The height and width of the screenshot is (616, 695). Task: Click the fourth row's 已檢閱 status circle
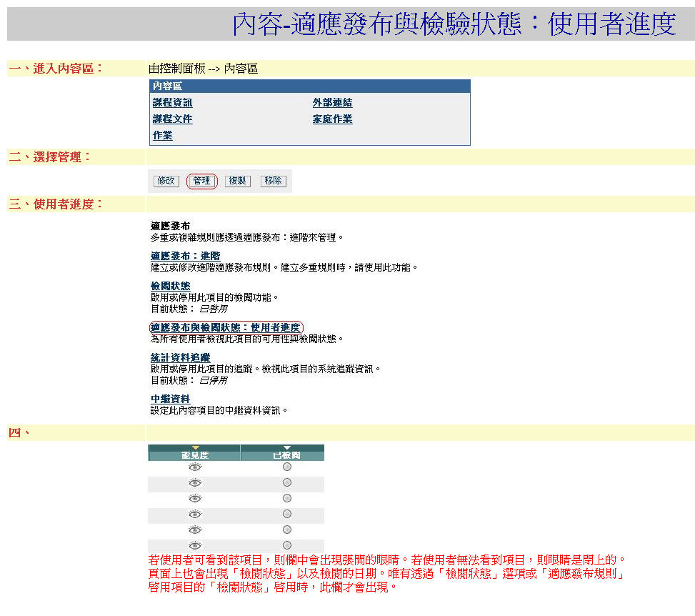(287, 514)
